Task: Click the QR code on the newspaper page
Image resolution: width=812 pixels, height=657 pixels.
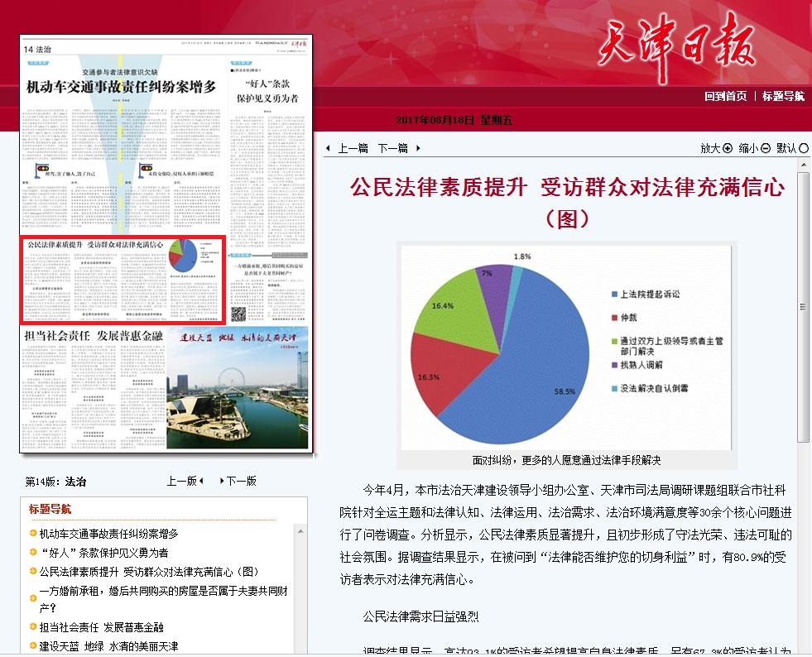Action: pos(238,314)
